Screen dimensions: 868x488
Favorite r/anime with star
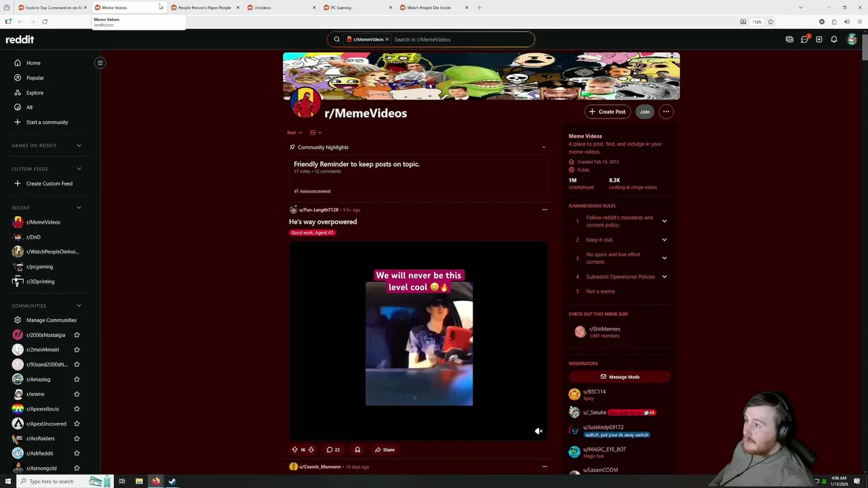point(77,394)
